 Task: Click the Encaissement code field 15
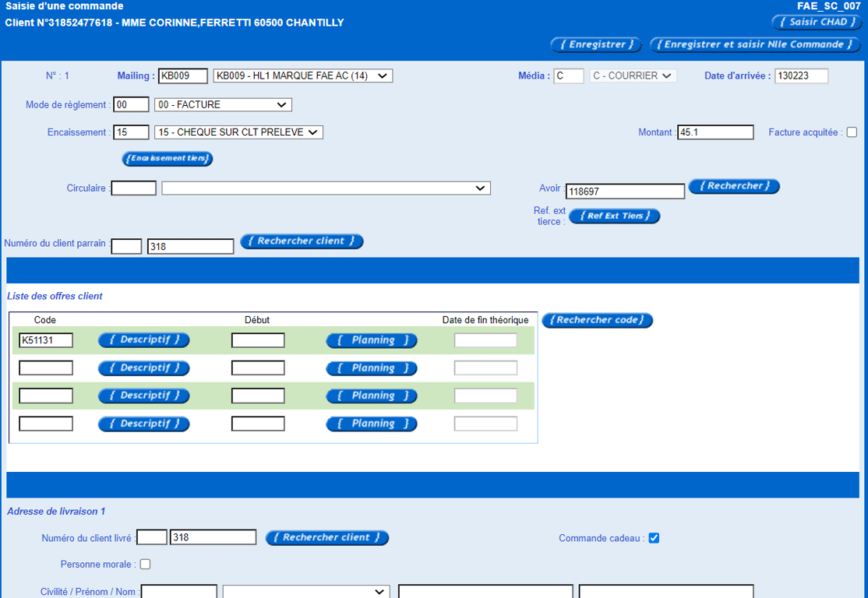[131, 132]
